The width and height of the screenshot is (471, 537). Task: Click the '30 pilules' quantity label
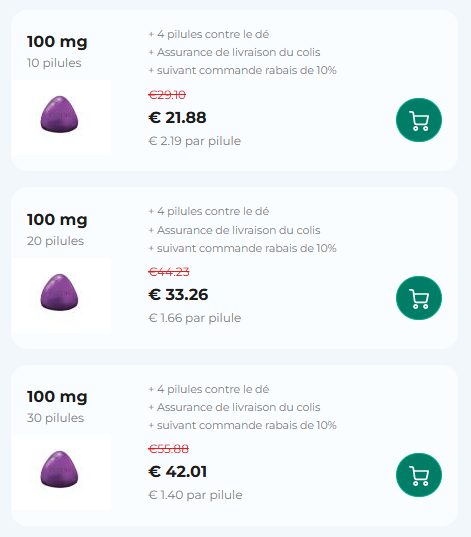55,418
